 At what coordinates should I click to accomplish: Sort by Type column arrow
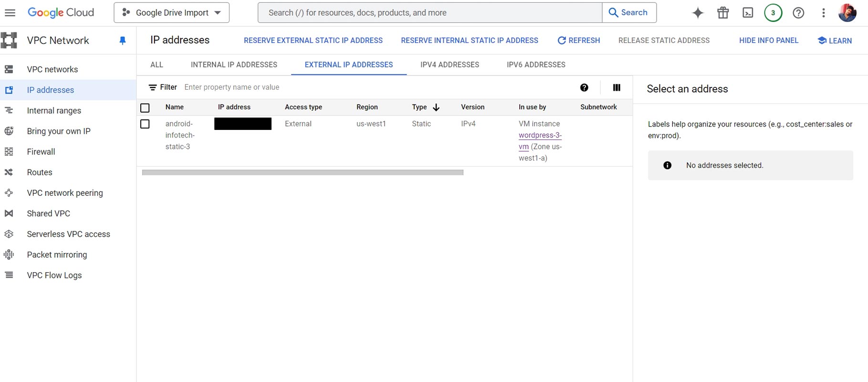[x=436, y=107]
